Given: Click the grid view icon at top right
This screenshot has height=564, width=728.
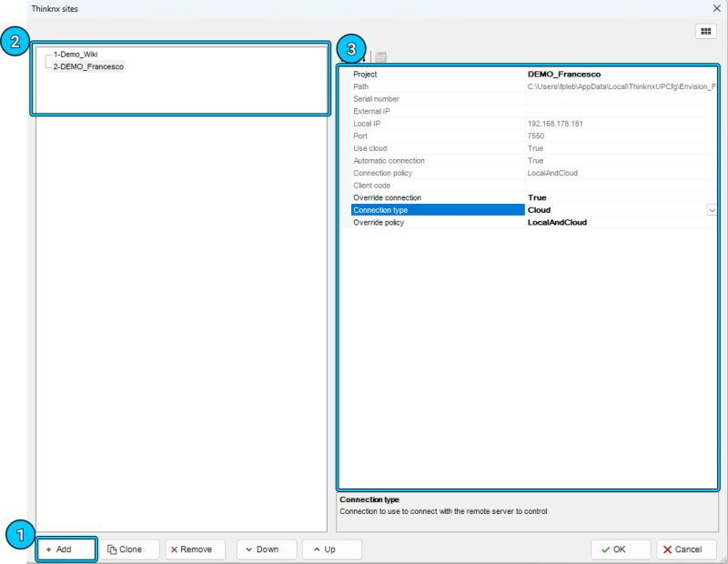Looking at the screenshot, I should tap(706, 31).
